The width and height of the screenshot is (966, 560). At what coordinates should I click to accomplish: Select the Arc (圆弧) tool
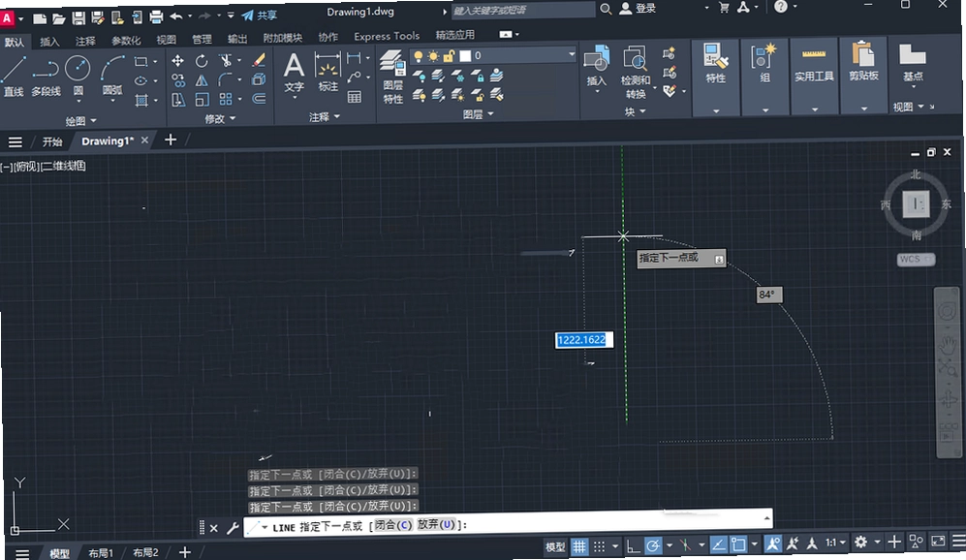(112, 76)
